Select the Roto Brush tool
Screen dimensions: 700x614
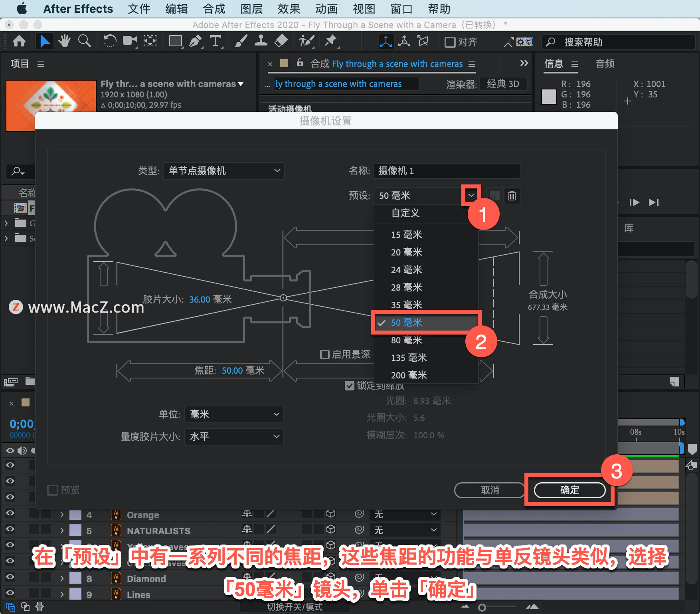click(x=306, y=41)
